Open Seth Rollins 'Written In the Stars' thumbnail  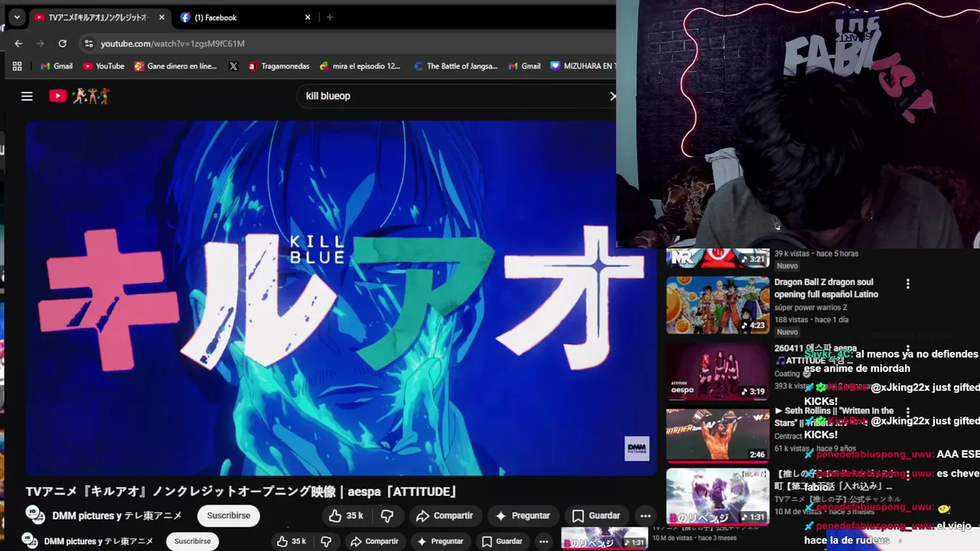(x=717, y=435)
